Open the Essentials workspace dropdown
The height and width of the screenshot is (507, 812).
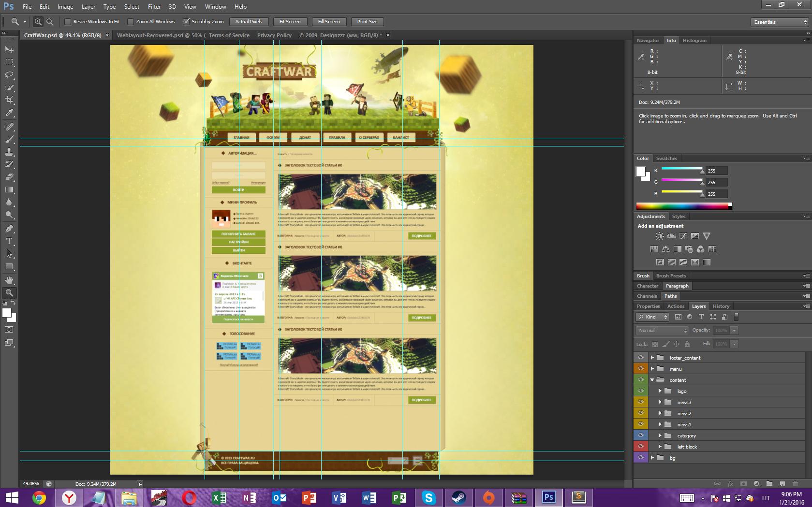(780, 22)
